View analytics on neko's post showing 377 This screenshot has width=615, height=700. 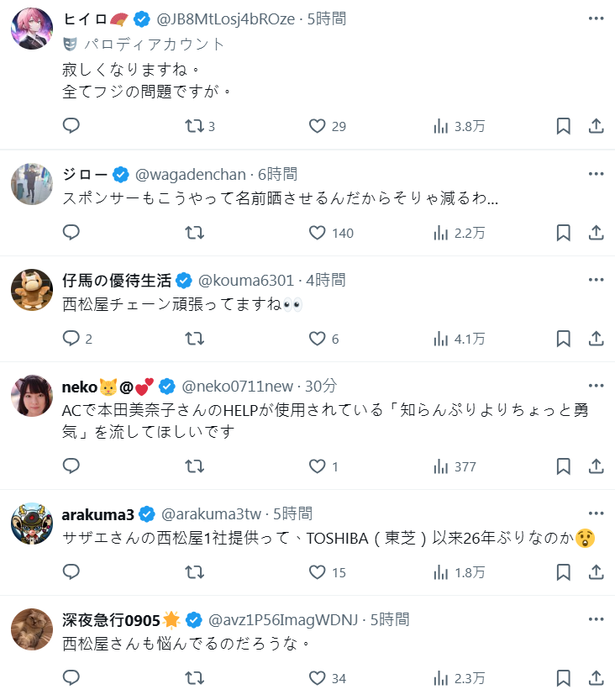pyautogui.click(x=454, y=466)
